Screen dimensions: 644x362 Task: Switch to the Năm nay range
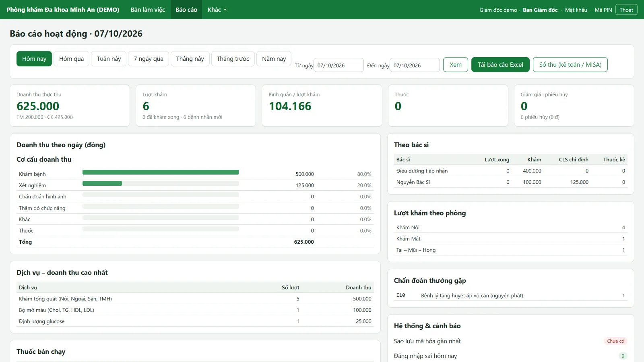[274, 59]
